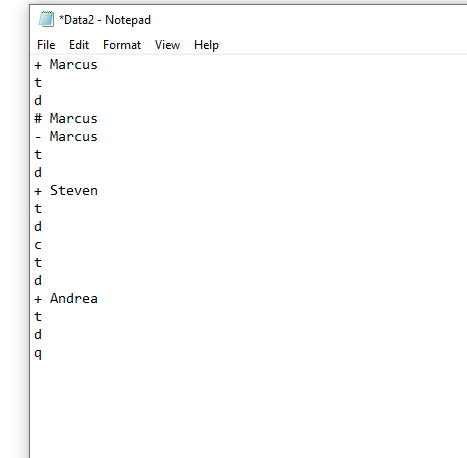Click the 'd' line directly above 'q'
The width and height of the screenshot is (467, 458).
pyautogui.click(x=38, y=335)
